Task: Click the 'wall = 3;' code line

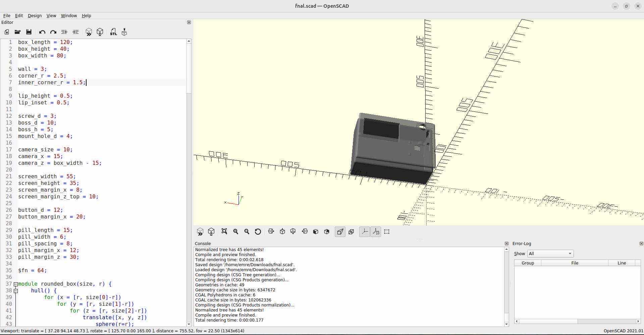Action: [x=33, y=69]
